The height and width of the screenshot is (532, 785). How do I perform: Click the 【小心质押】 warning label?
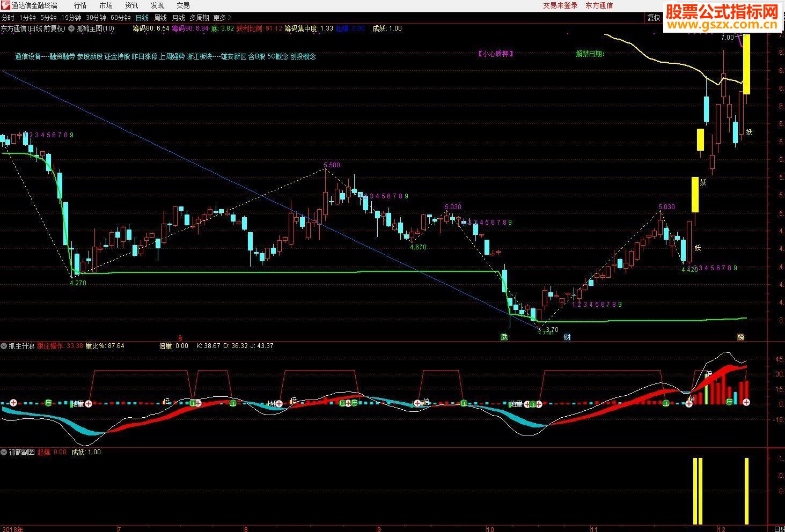point(496,54)
